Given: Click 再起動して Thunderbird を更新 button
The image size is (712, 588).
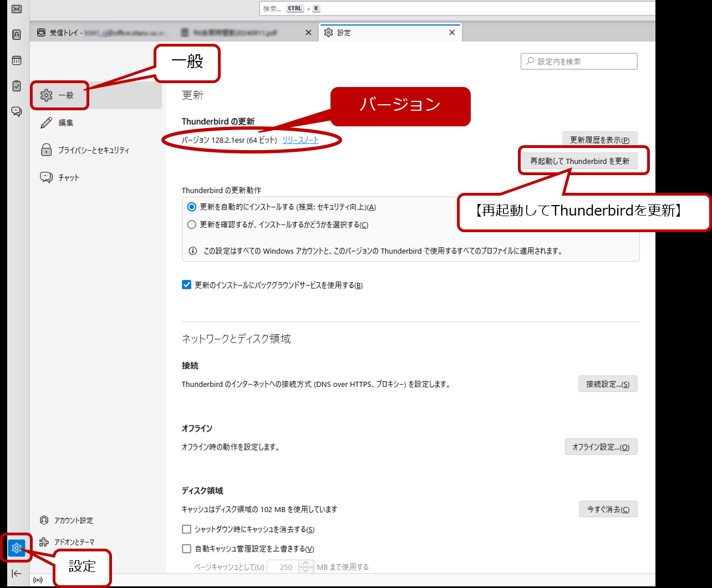Looking at the screenshot, I should point(579,161).
